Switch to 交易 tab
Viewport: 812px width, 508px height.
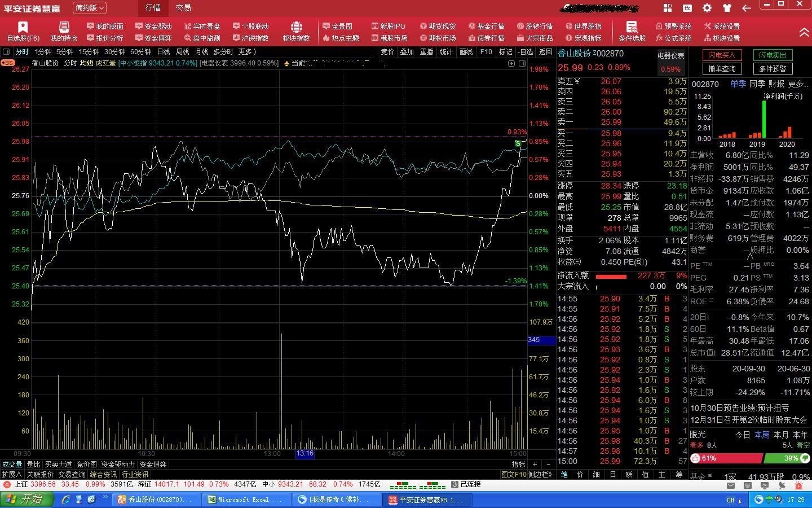[183, 8]
